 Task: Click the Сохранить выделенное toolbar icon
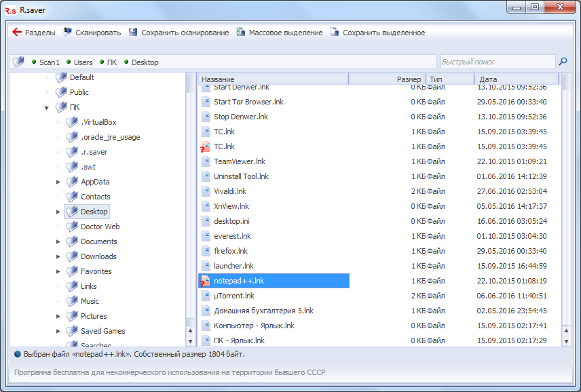[335, 33]
